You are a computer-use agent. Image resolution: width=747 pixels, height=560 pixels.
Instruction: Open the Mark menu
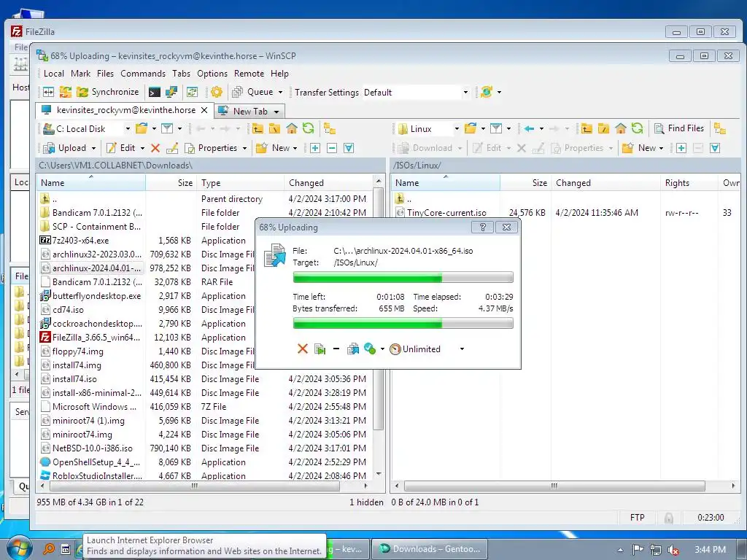point(80,74)
